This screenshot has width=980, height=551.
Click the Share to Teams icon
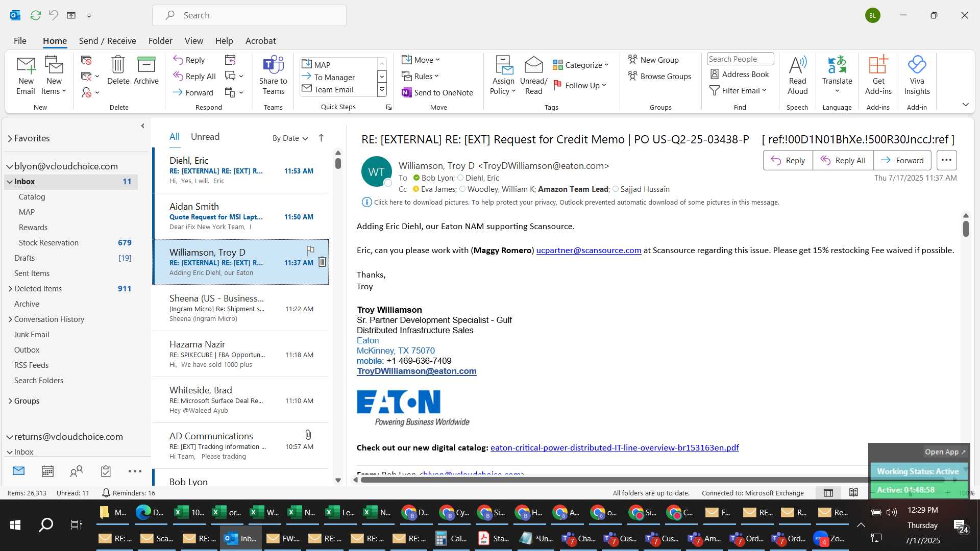[x=273, y=76]
